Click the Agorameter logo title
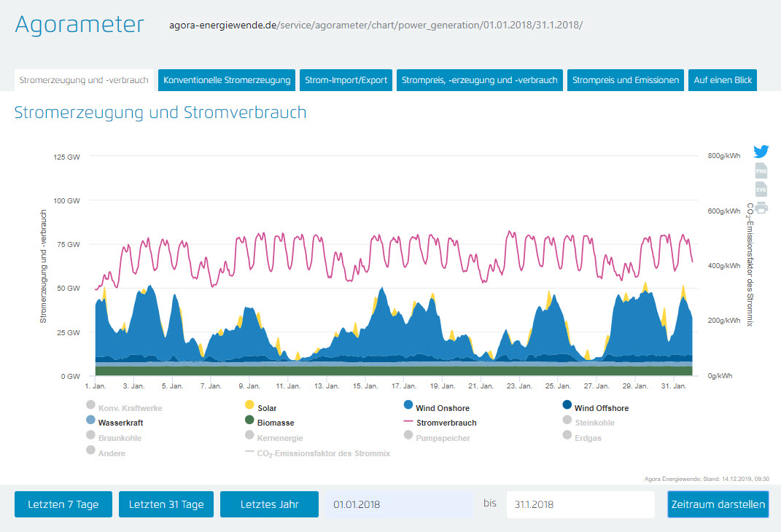 [79, 24]
